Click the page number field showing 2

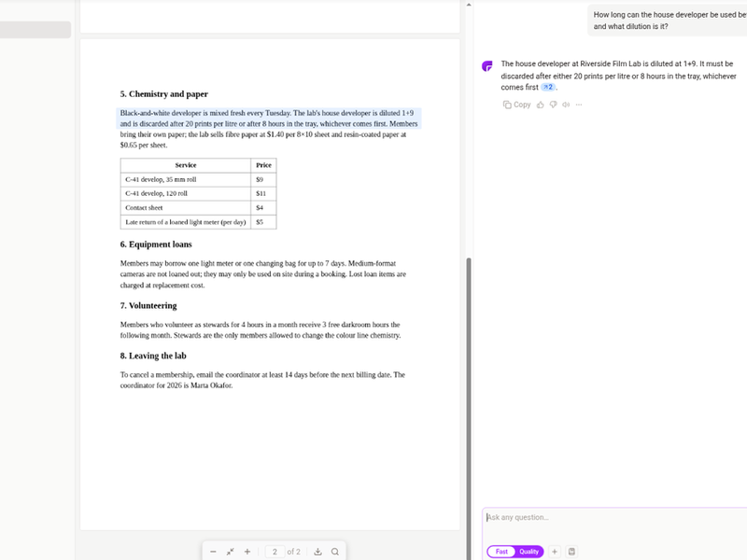click(275, 552)
